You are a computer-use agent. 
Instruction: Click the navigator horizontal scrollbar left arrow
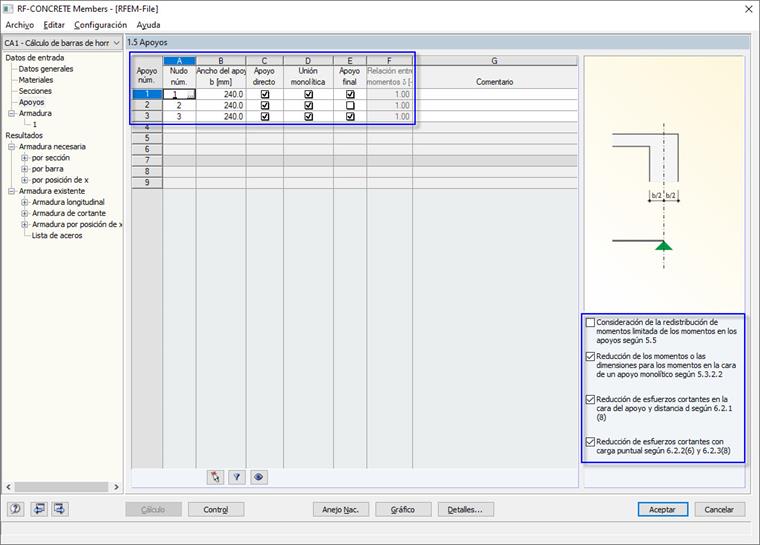coord(8,487)
